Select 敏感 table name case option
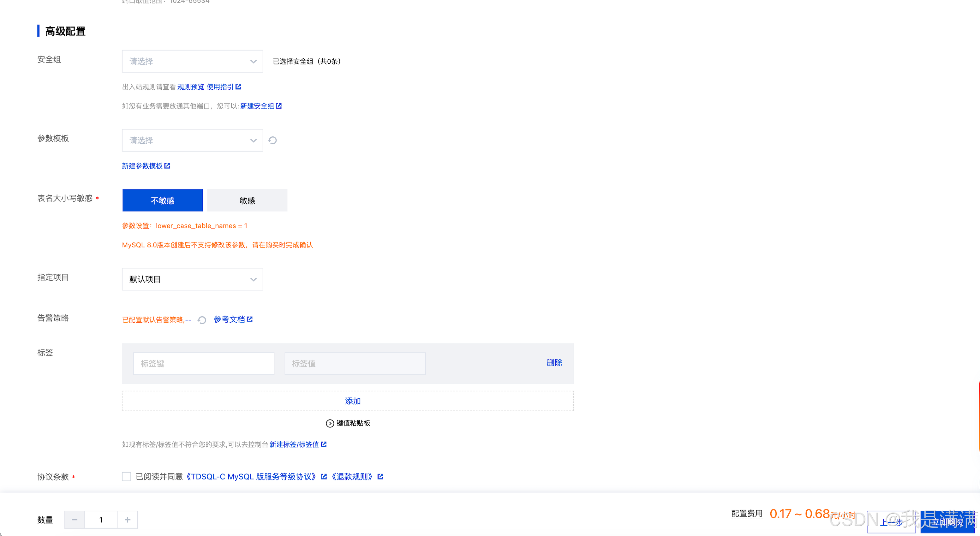The width and height of the screenshot is (980, 536). pyautogui.click(x=247, y=200)
